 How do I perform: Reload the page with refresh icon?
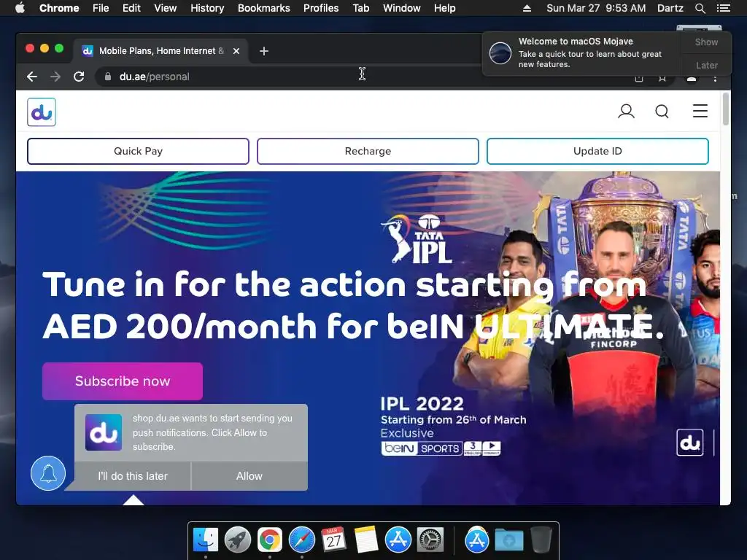pyautogui.click(x=79, y=77)
